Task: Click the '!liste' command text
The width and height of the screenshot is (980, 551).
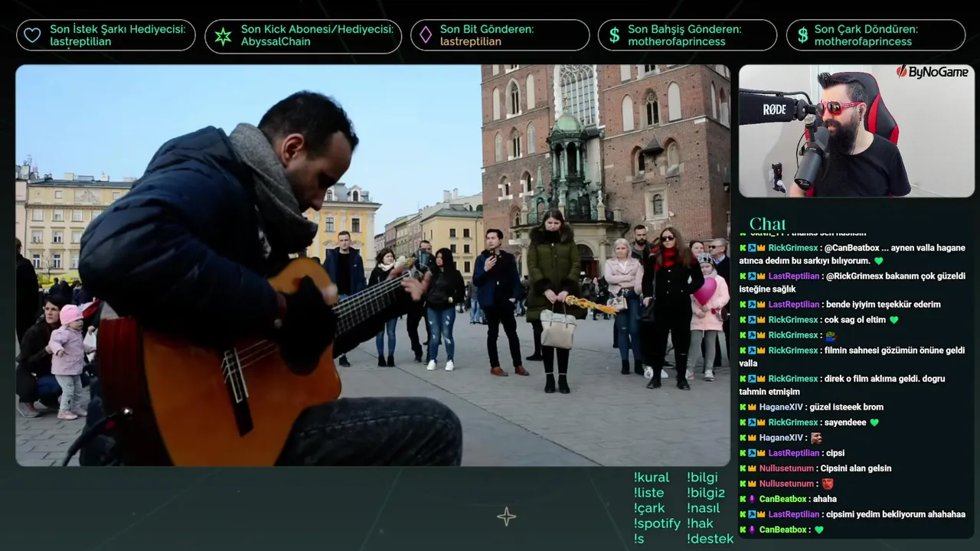Action: (649, 493)
